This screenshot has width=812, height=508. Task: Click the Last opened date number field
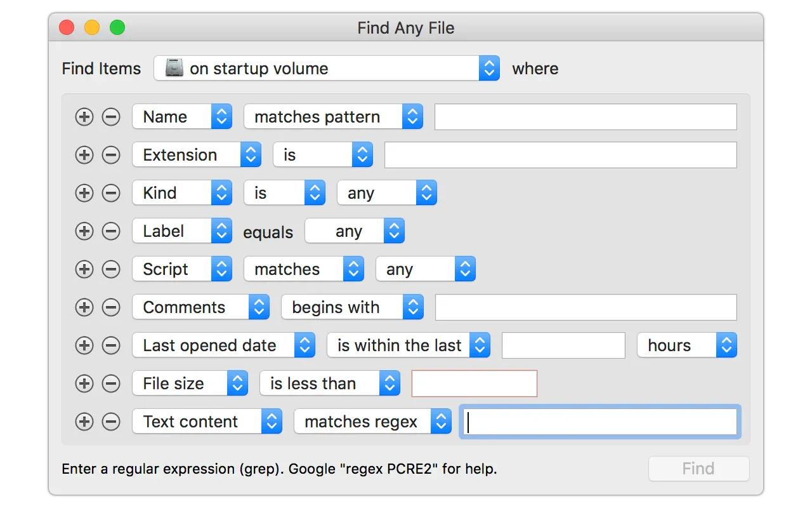click(564, 345)
